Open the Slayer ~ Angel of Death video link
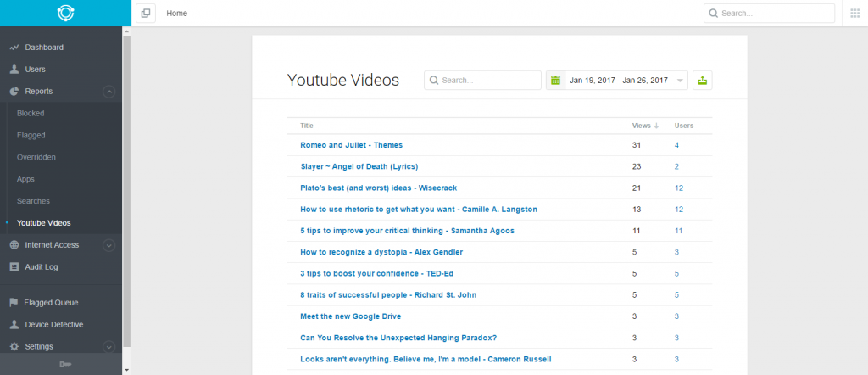 coord(359,166)
